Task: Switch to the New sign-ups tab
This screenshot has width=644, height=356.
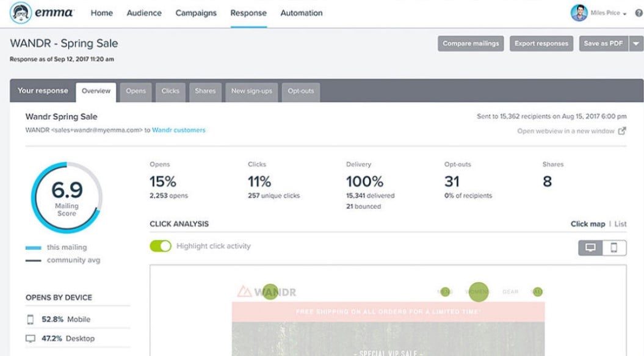Action: [x=251, y=92]
